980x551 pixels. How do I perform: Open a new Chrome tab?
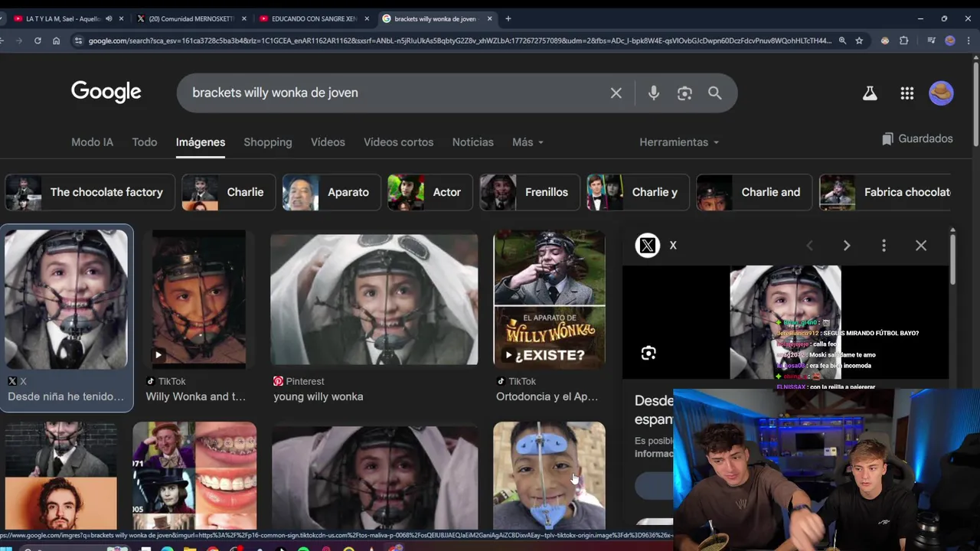[508, 18]
